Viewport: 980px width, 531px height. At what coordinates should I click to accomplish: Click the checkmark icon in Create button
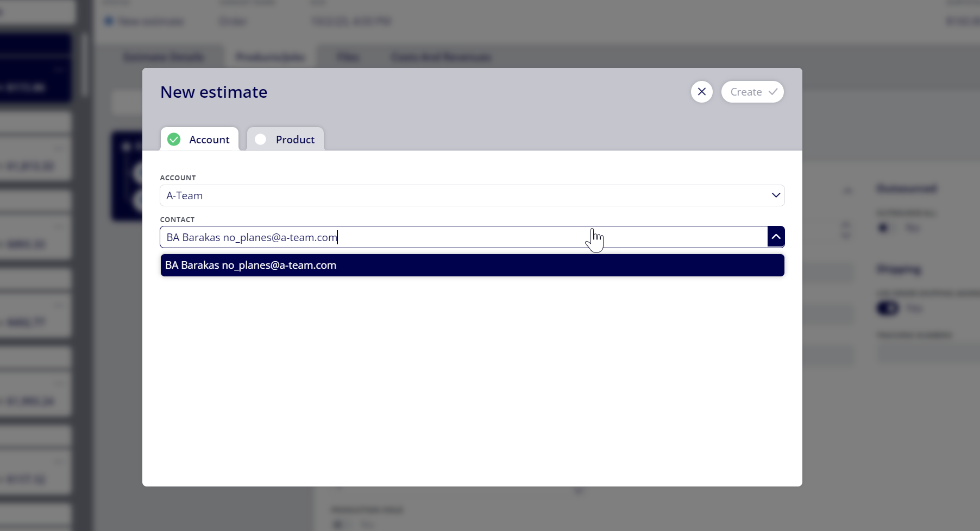773,92
